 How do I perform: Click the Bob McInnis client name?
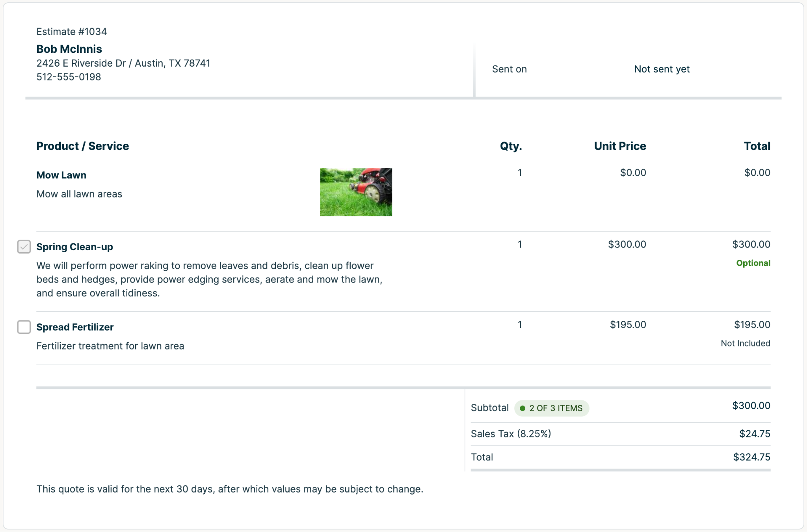(69, 49)
